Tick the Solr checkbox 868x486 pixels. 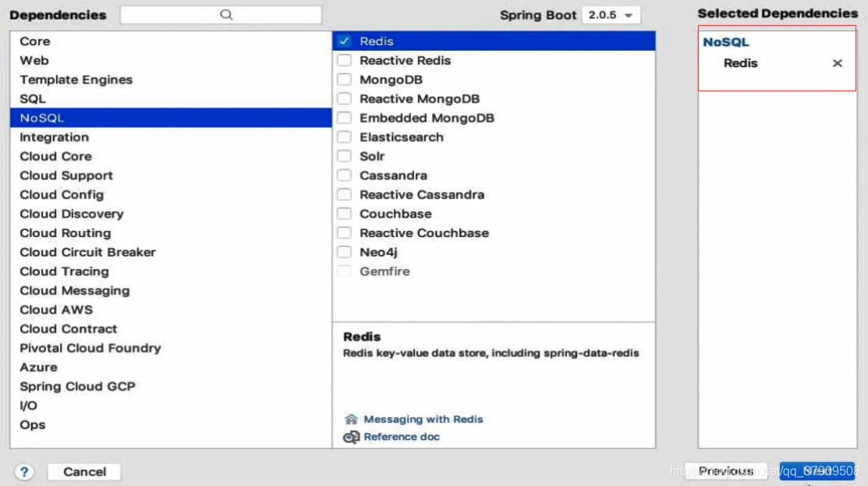point(345,156)
